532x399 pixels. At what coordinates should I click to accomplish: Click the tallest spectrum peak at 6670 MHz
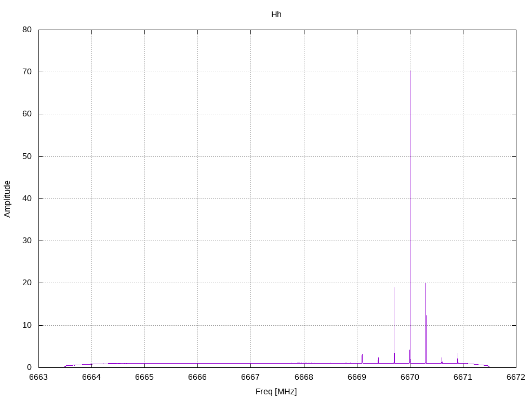pyautogui.click(x=410, y=217)
